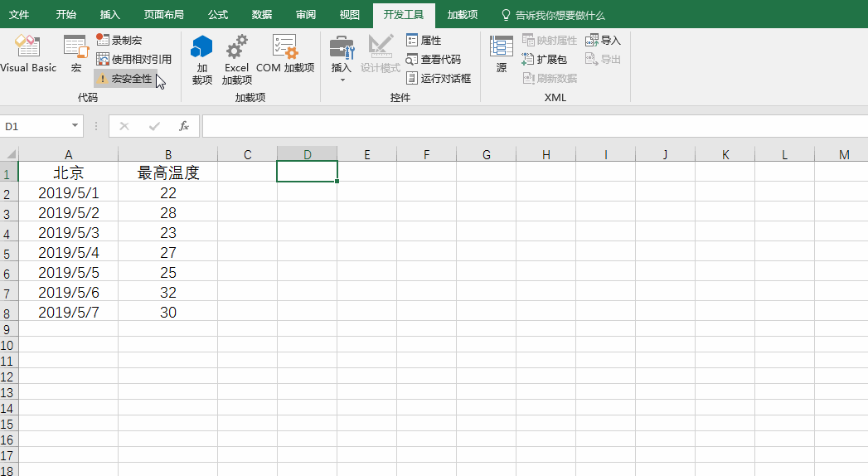Click 刷新数据 refresh data
Image resolution: width=868 pixels, height=476 pixels.
click(x=549, y=78)
